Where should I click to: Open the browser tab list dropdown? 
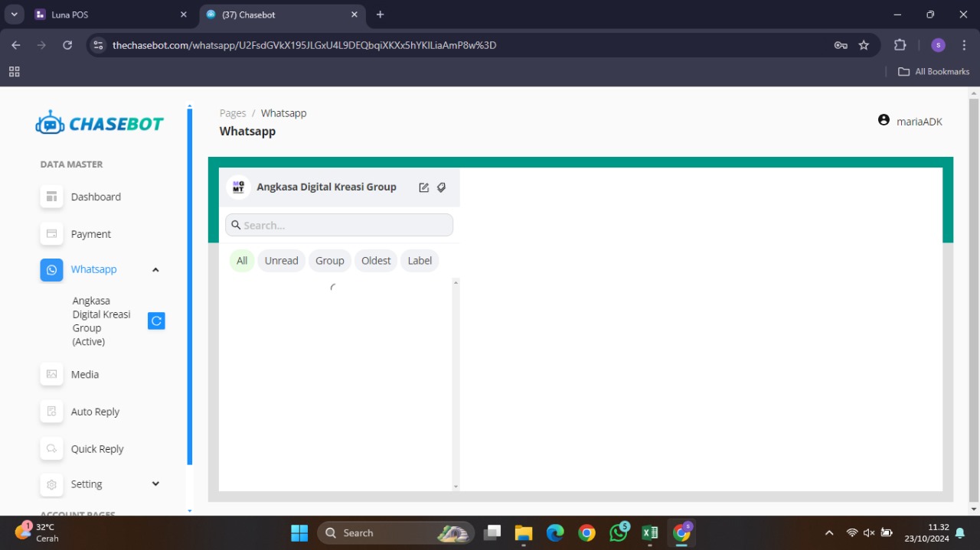click(14, 15)
